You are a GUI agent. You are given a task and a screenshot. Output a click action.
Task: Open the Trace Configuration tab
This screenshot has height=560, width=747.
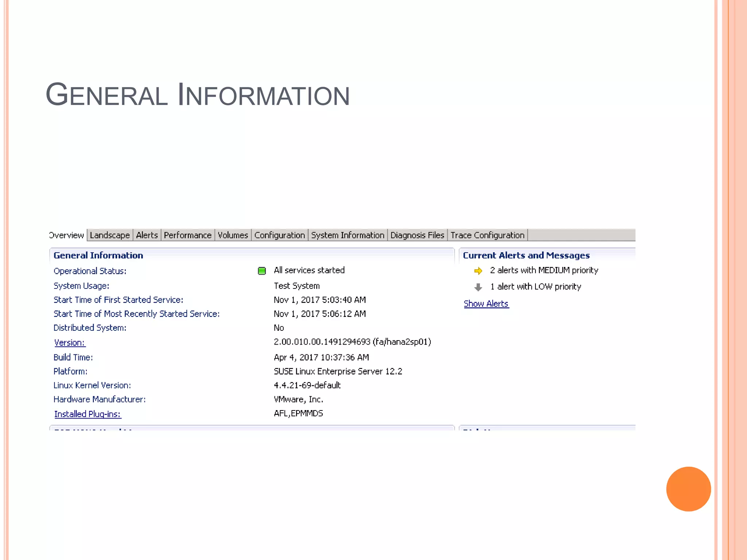487,235
